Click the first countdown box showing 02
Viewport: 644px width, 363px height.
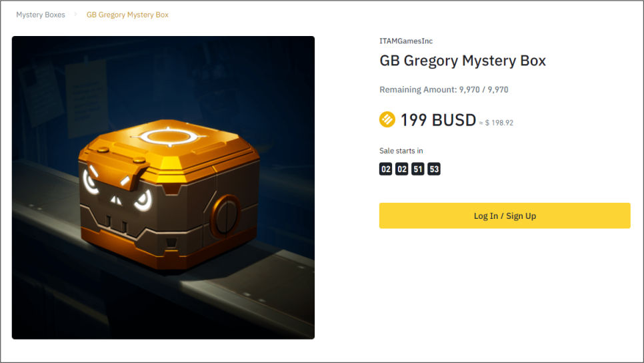[385, 169]
